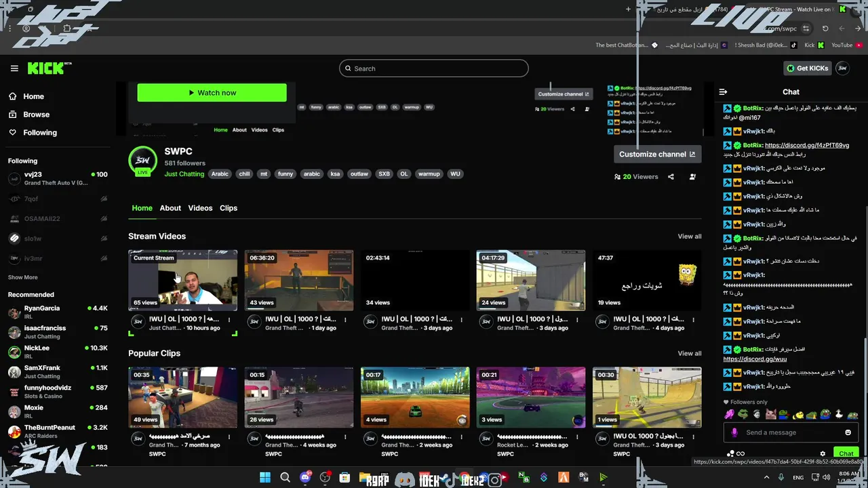
Task: Open TheBurntPeanut recommended channel
Action: click(58, 432)
